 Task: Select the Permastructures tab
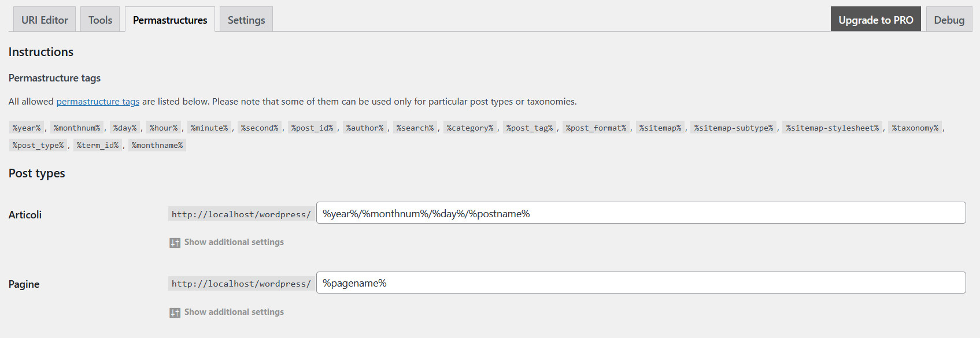pos(170,20)
